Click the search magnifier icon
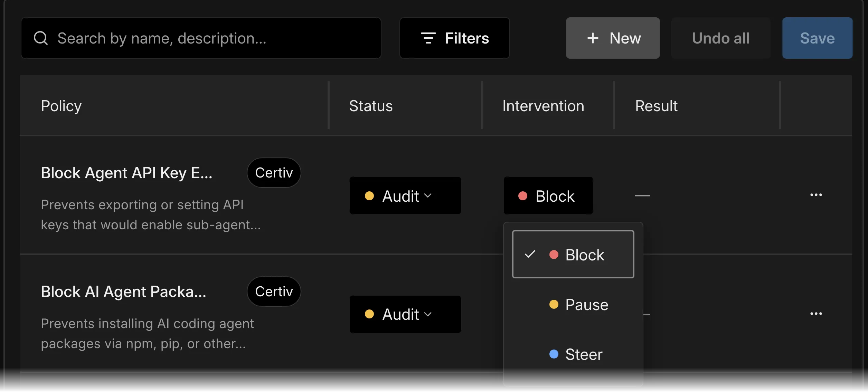Viewport: 868px width, 392px height. click(41, 38)
